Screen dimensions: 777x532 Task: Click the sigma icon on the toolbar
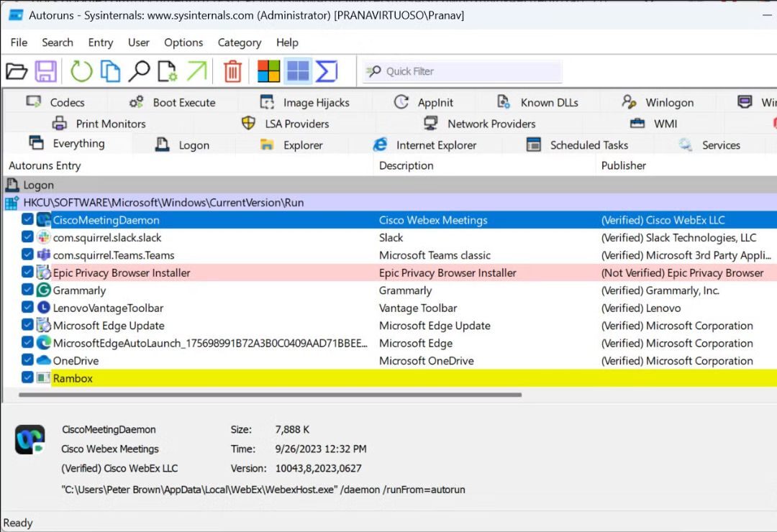coord(326,70)
